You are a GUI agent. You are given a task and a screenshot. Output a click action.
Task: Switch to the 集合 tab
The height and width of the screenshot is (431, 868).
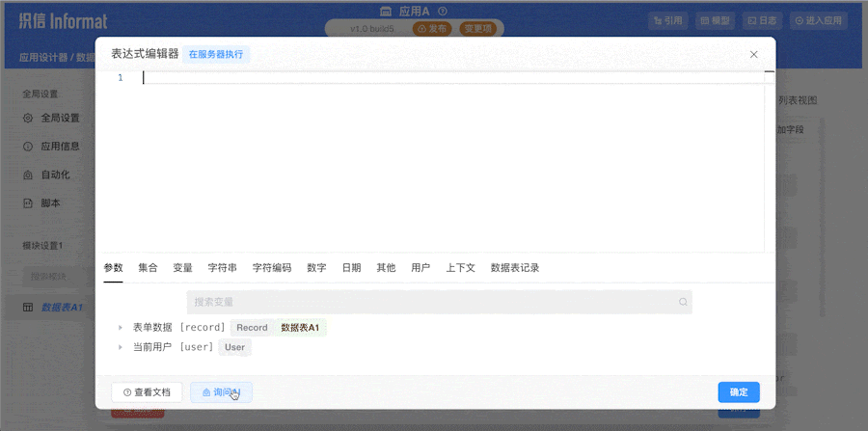point(148,268)
